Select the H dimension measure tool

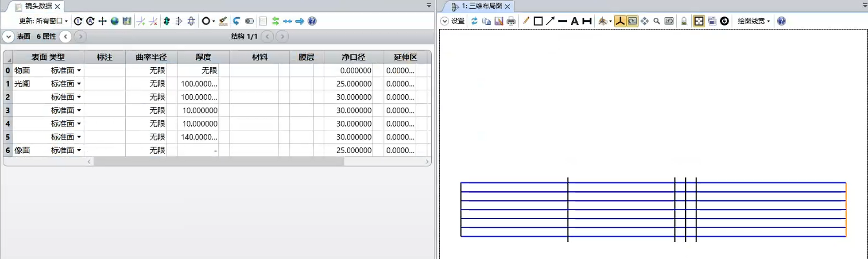pos(587,21)
